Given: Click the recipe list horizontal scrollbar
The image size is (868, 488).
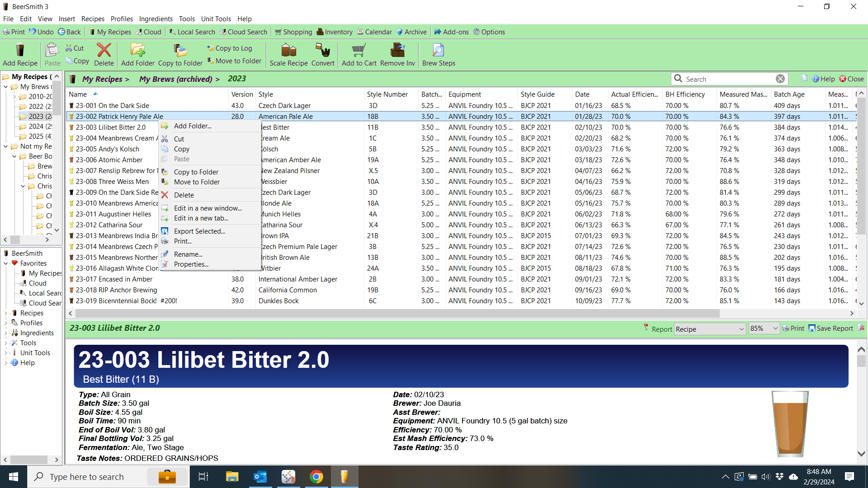Looking at the screenshot, I should [x=397, y=314].
